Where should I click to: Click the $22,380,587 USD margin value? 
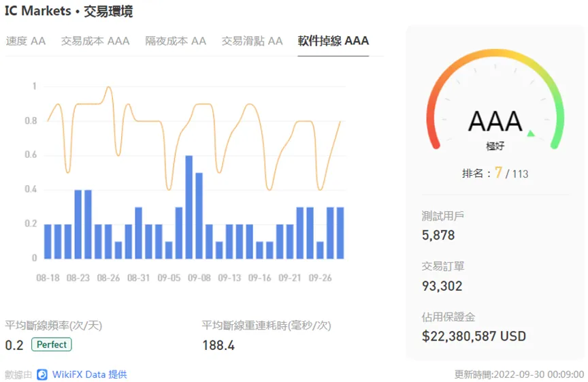(x=474, y=336)
